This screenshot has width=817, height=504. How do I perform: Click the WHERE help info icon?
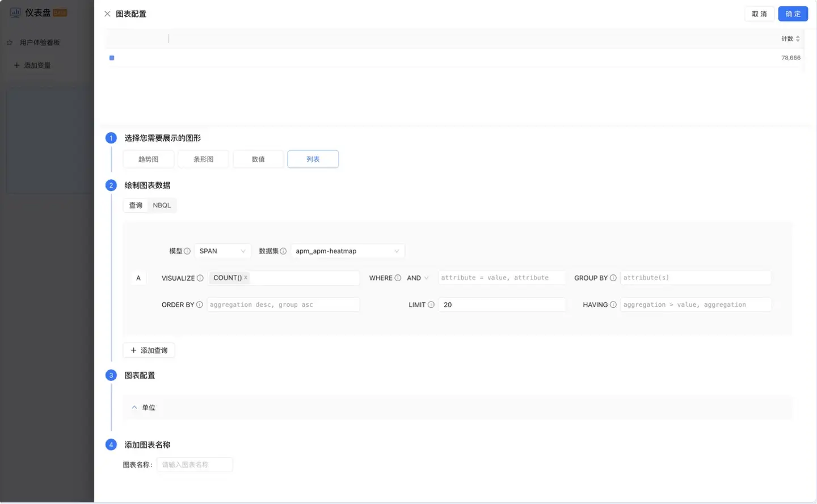click(398, 278)
